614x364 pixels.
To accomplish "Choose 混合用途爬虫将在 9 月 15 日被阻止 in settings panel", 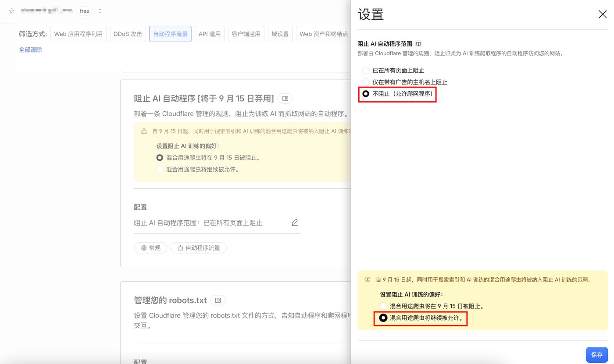I will (383, 306).
